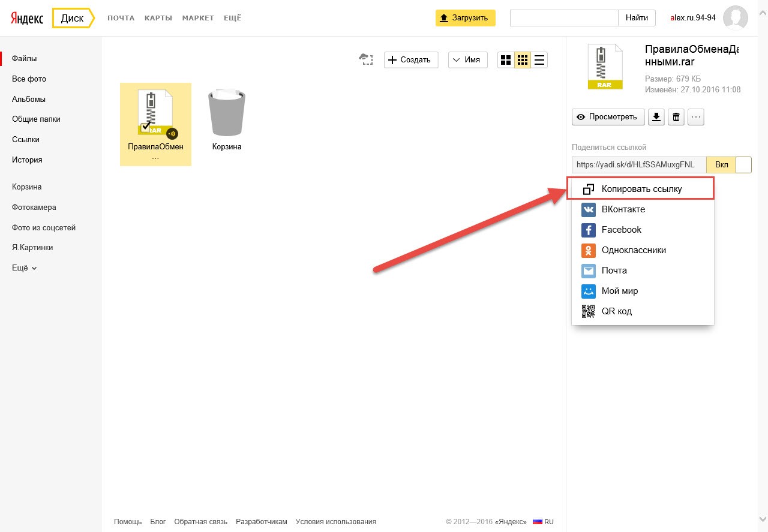Switch to list view icon
The width and height of the screenshot is (768, 532).
[539, 60]
